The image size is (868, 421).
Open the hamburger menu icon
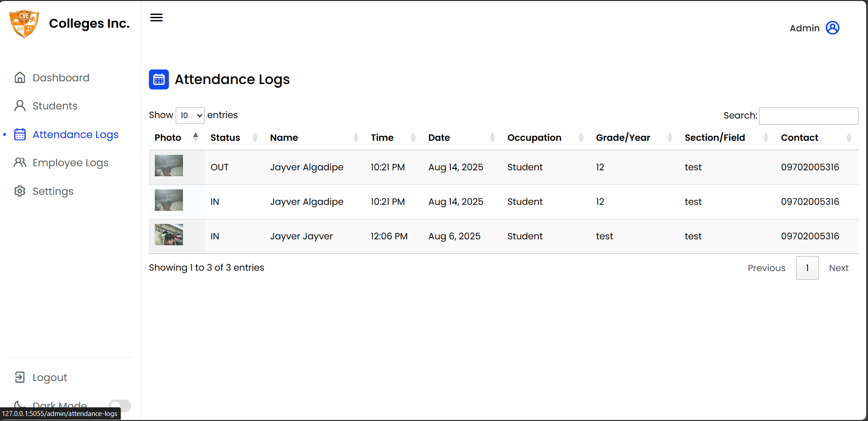156,18
